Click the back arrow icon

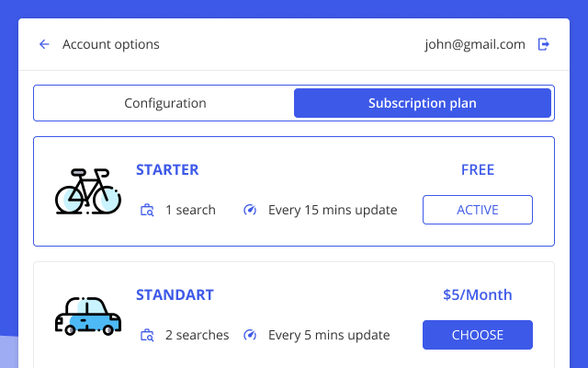[x=44, y=44]
